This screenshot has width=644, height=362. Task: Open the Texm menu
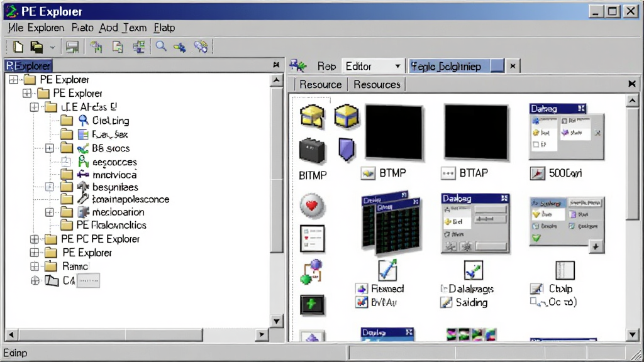pos(135,28)
